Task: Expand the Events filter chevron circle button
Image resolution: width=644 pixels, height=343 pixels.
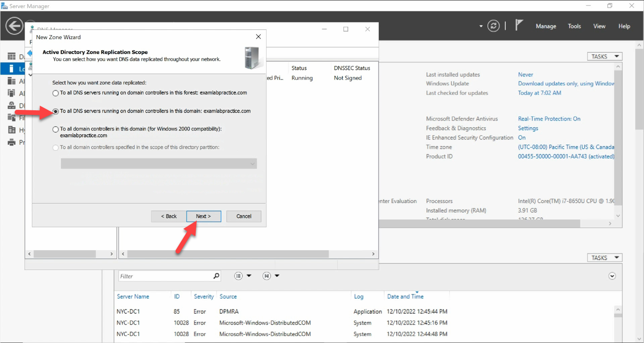Action: coord(612,276)
